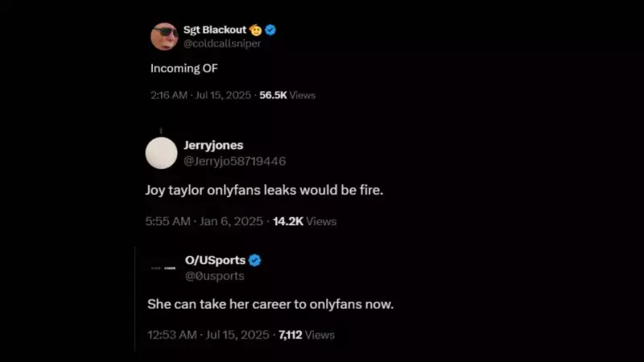Open the Sgt Blackout display name
Viewport: 644px width, 362px height.
[x=215, y=30]
